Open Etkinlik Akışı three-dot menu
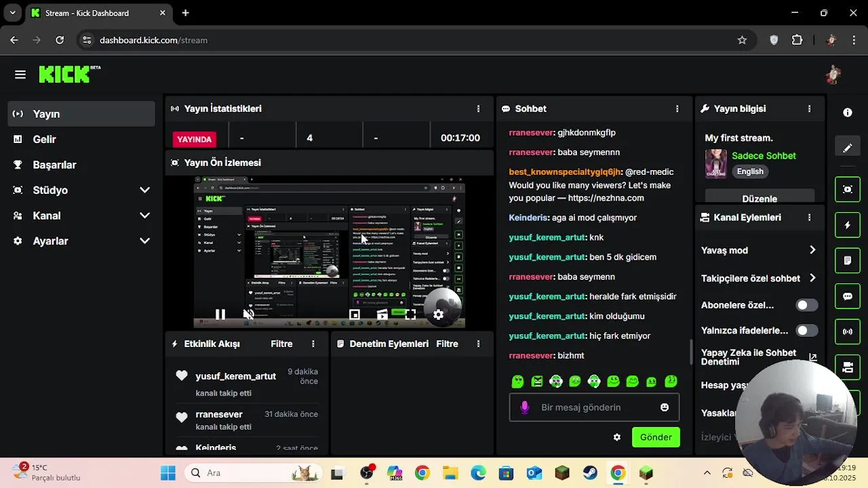The height and width of the screenshot is (488, 868). coord(313,344)
